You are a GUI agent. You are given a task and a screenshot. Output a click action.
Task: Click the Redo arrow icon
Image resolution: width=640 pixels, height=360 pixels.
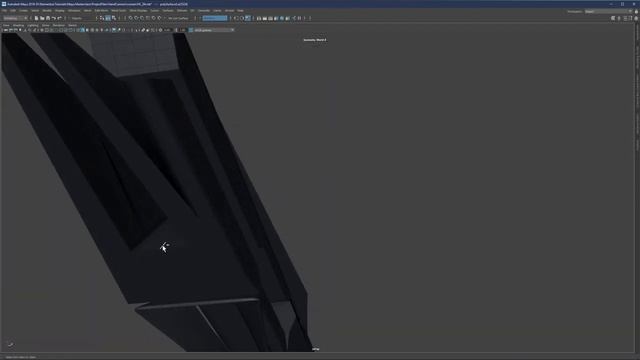(x=60, y=18)
